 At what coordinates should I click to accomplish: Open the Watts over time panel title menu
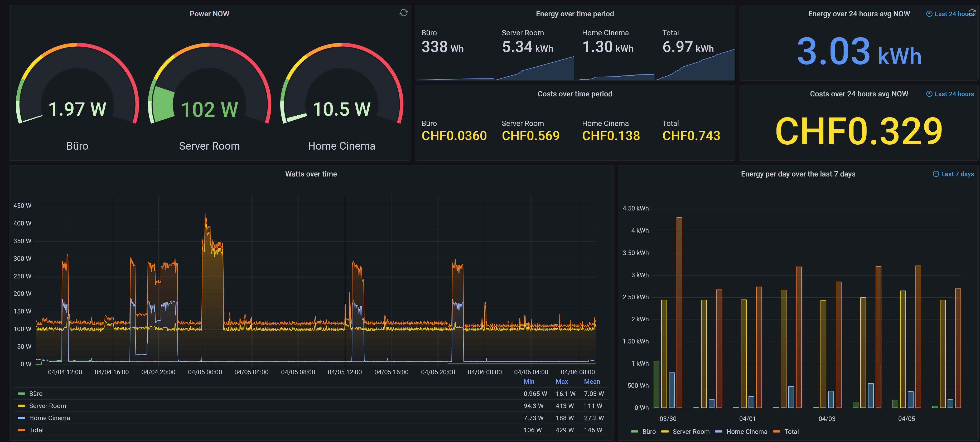pos(311,174)
